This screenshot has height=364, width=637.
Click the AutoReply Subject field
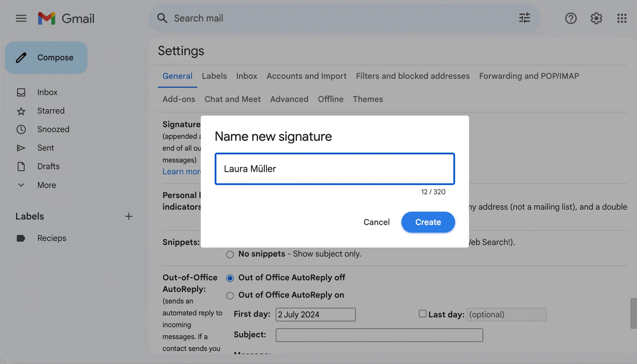coord(379,335)
